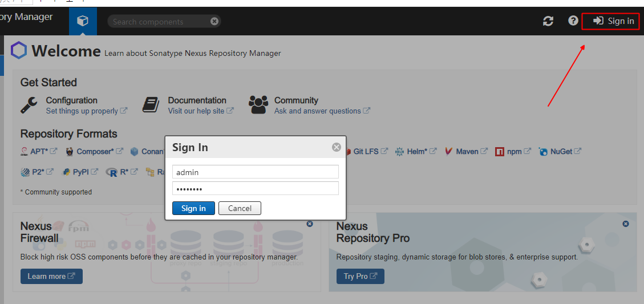This screenshot has height=304, width=644.
Task: Click the Documentation book icon
Action: pos(151,105)
